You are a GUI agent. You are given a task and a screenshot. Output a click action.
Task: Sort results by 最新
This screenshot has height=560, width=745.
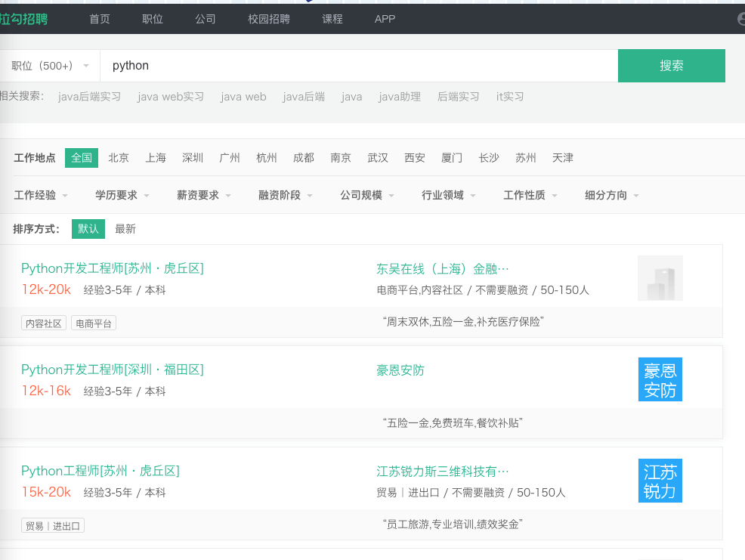[125, 229]
